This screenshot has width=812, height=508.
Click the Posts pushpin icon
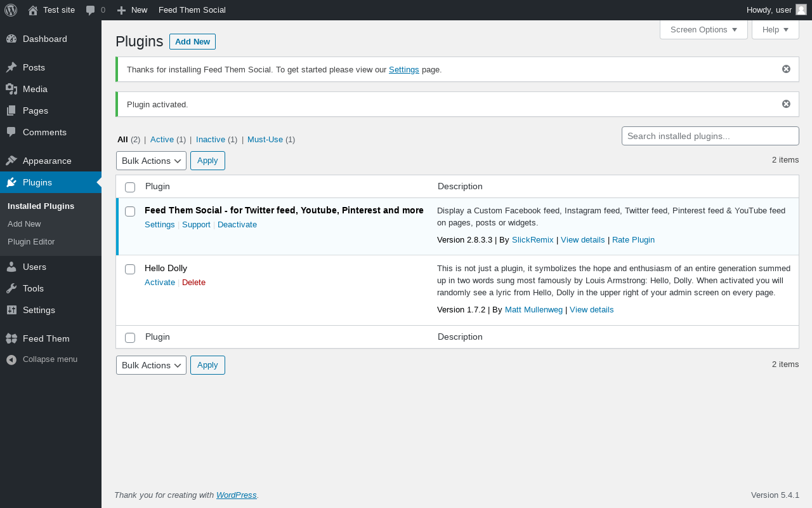(11, 67)
